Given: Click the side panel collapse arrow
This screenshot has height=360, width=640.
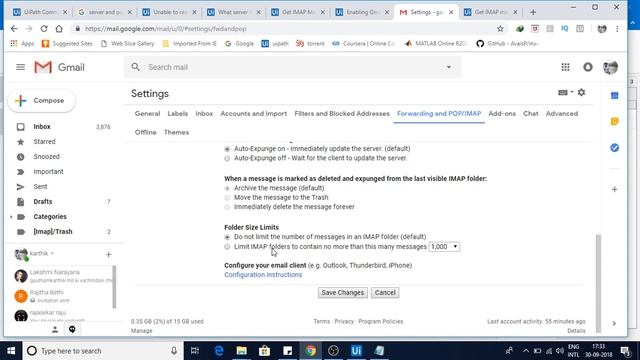Looking at the screenshot, I should (x=614, y=323).
